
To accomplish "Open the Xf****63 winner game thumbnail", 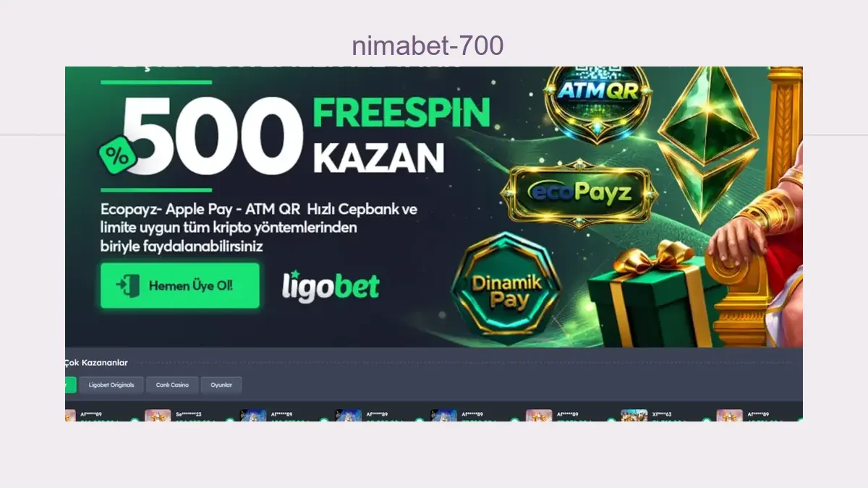I will (x=634, y=416).
